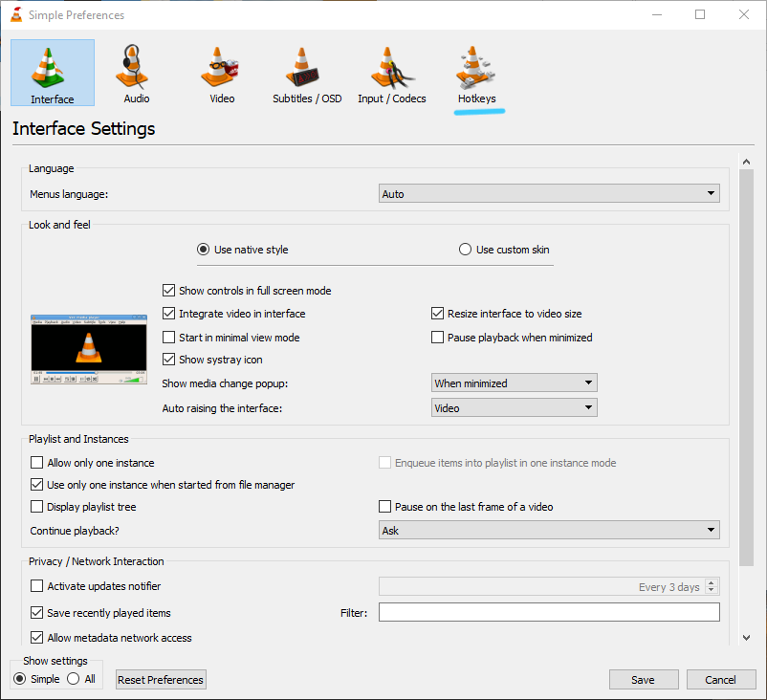Image resolution: width=767 pixels, height=700 pixels.
Task: Enable Pause on the last frame of a video
Action: click(x=385, y=507)
